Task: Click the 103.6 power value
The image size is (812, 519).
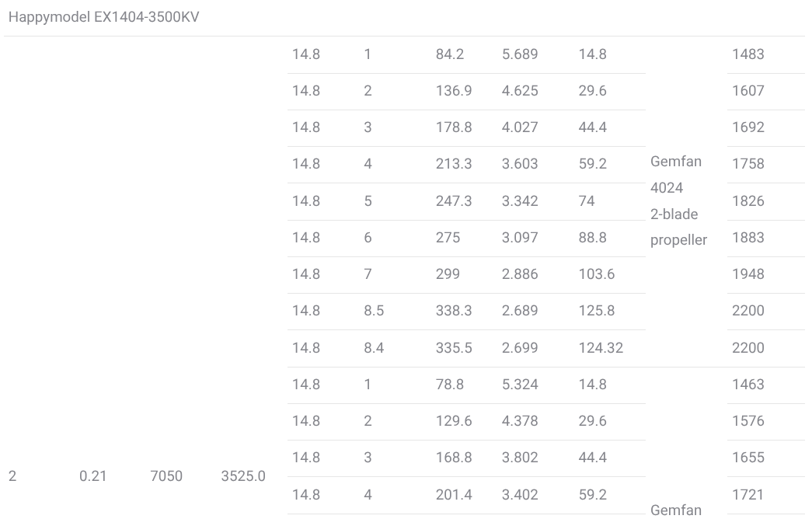Action: click(597, 274)
